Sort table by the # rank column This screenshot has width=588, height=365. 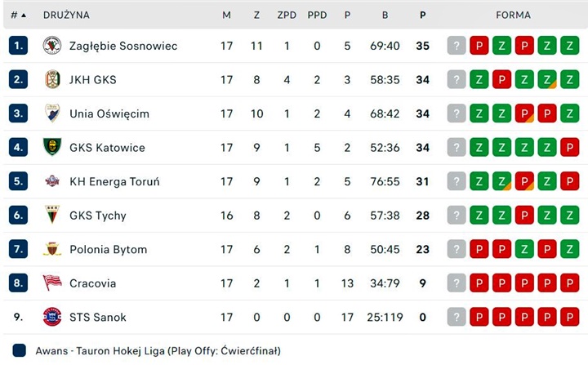18,15
